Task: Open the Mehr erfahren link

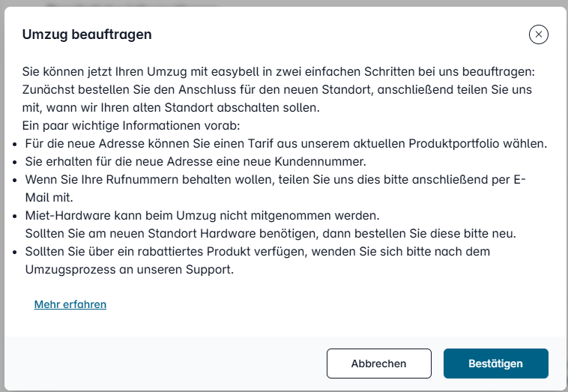Action: tap(70, 304)
